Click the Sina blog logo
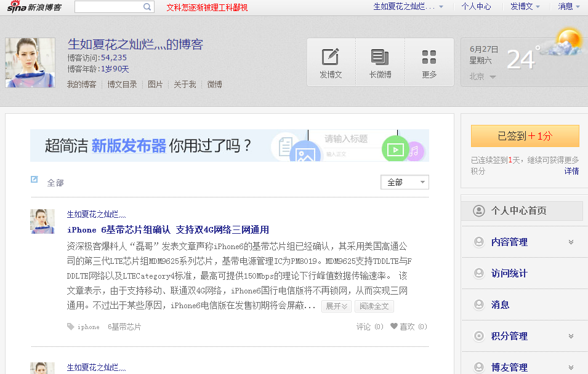This screenshot has width=588, height=374. 34,7
